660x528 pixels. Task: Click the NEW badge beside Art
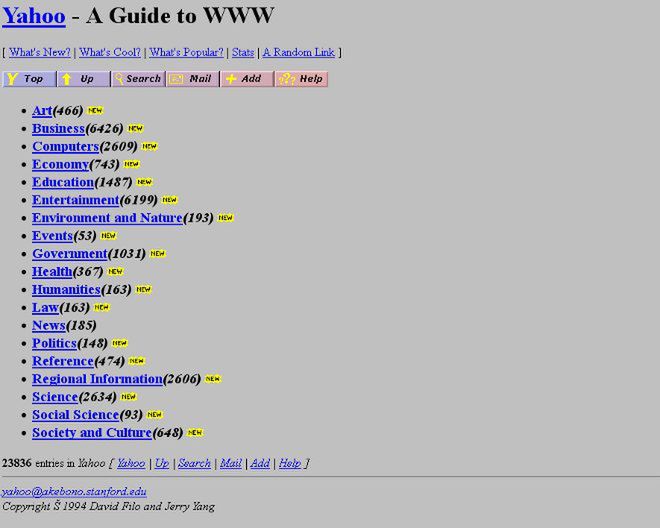(x=95, y=110)
